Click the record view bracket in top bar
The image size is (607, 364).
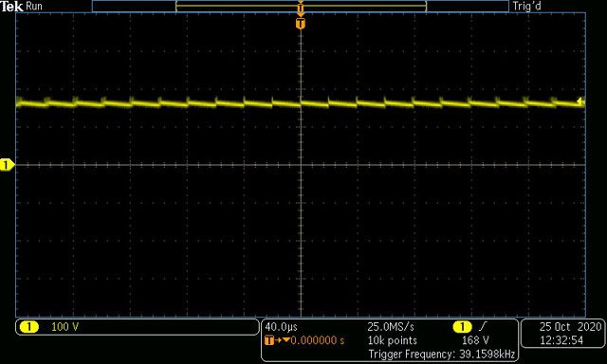click(x=301, y=7)
